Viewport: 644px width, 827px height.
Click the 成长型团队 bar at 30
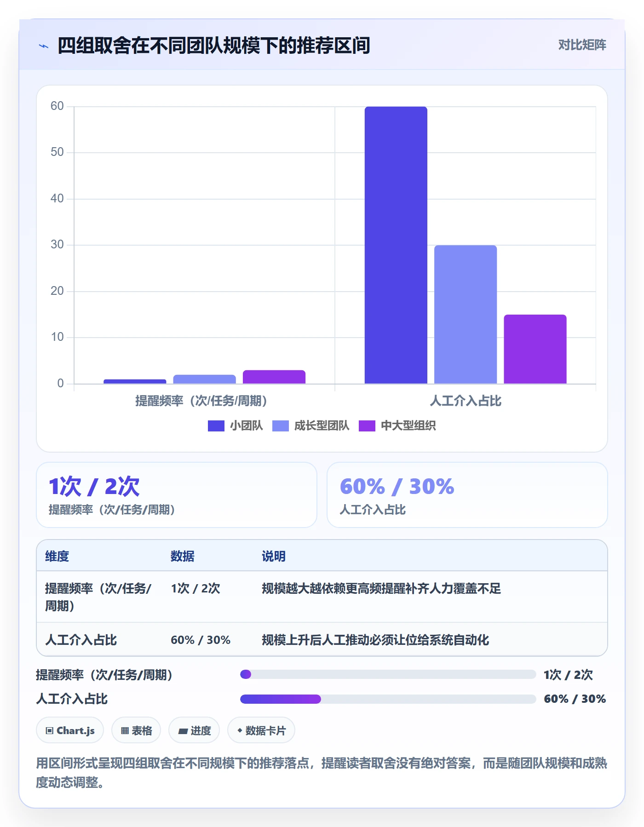(466, 315)
